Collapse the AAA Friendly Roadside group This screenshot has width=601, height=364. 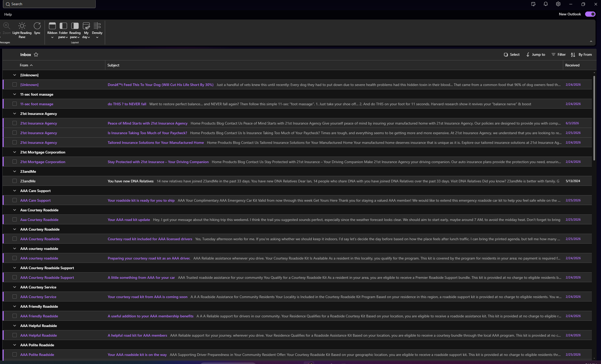(15, 306)
